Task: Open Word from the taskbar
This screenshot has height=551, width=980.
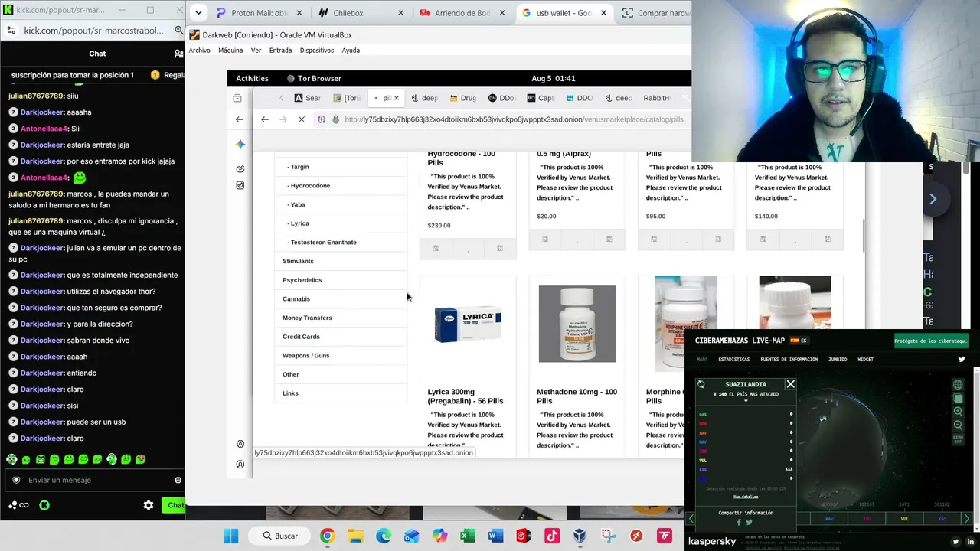Action: 495,536
